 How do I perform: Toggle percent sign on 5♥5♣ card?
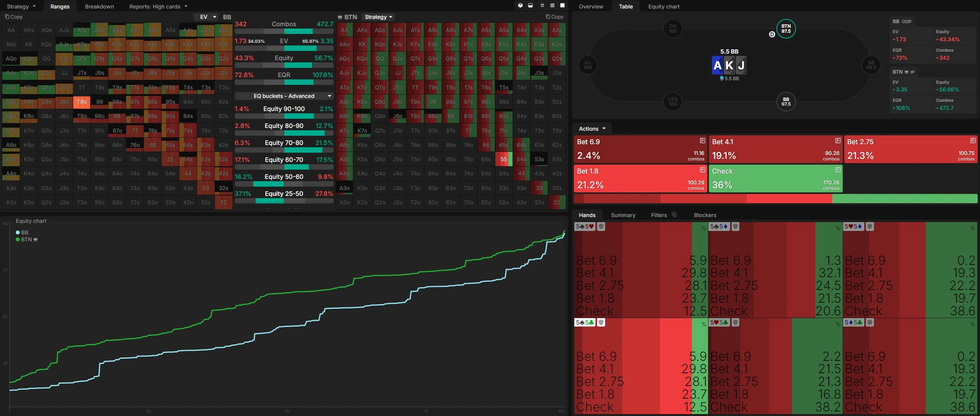838,324
